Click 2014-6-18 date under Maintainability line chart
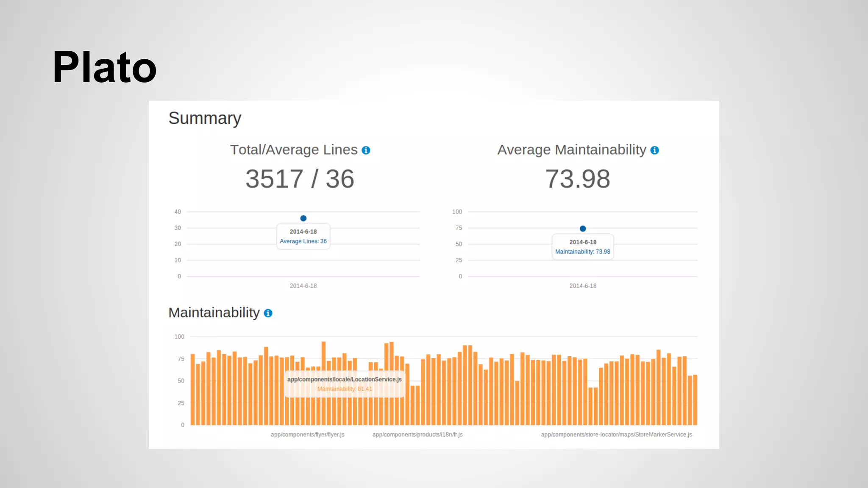The image size is (868, 488). (583, 286)
